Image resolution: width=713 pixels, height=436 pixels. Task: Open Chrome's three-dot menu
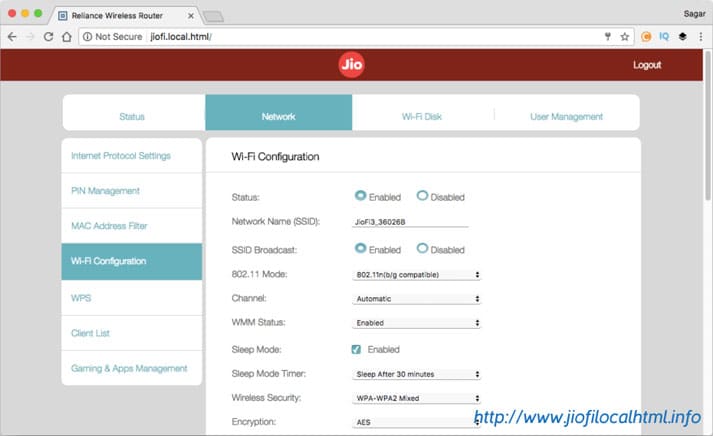[x=701, y=37]
